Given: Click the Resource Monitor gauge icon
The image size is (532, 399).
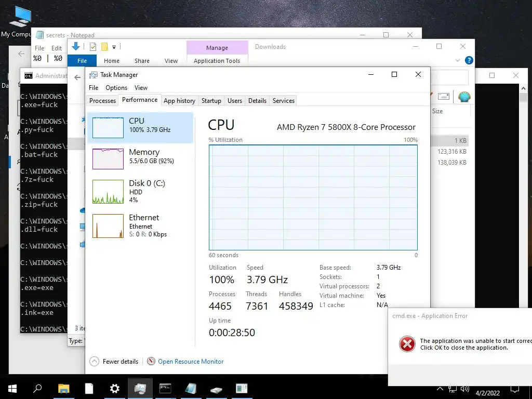Looking at the screenshot, I should pos(151,362).
